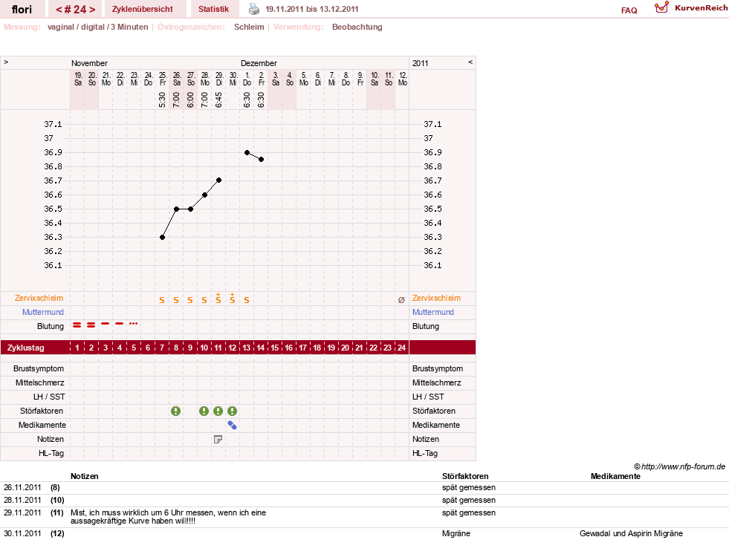Click bleeding dash on day 4

point(120,323)
